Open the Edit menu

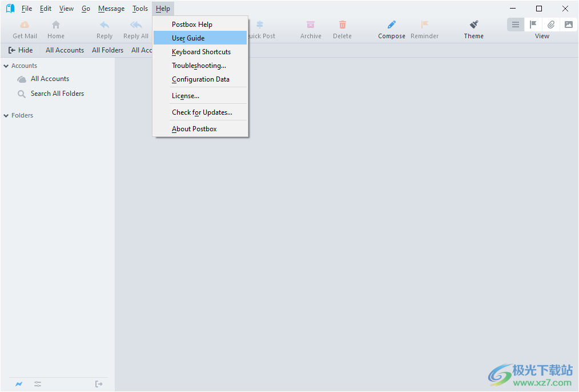[x=46, y=9]
